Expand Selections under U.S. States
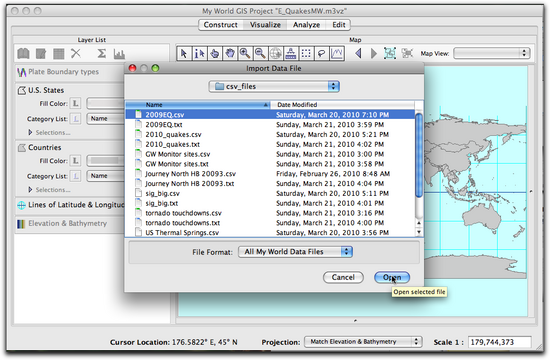The height and width of the screenshot is (360, 550). pyautogui.click(x=30, y=132)
